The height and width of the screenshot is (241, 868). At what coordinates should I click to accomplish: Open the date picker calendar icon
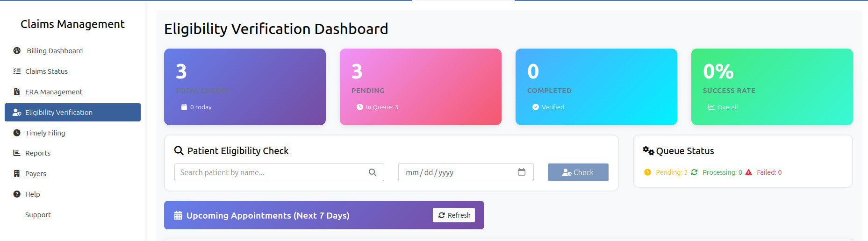(x=522, y=172)
